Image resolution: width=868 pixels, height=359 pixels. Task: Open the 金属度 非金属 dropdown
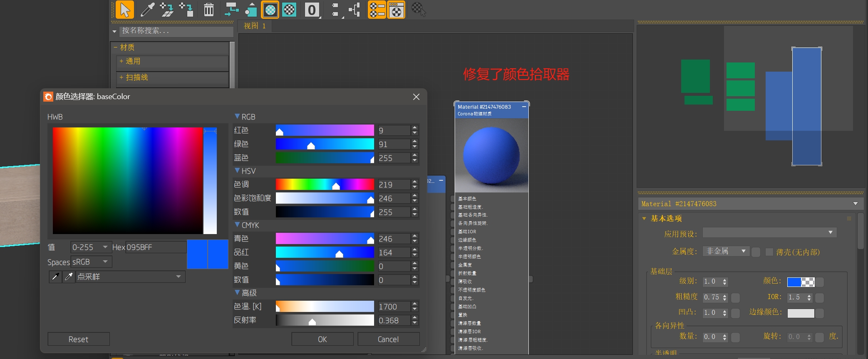coord(726,252)
